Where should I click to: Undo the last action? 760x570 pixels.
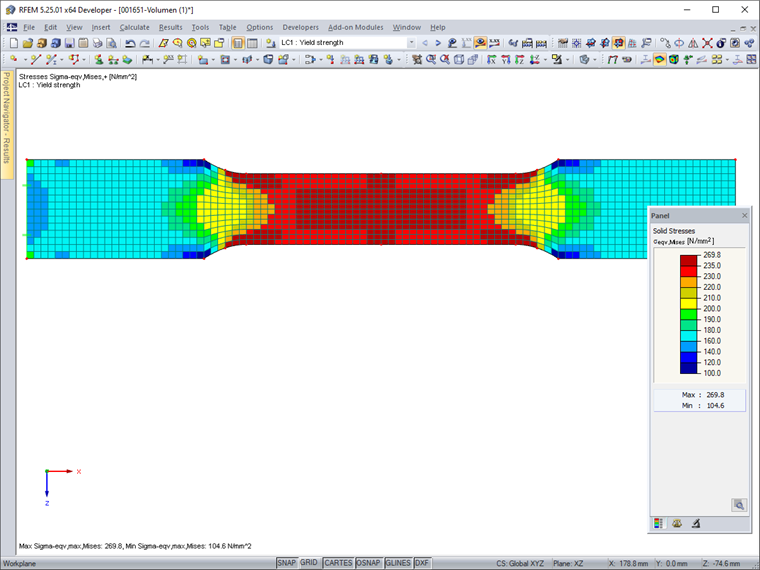coord(130,43)
